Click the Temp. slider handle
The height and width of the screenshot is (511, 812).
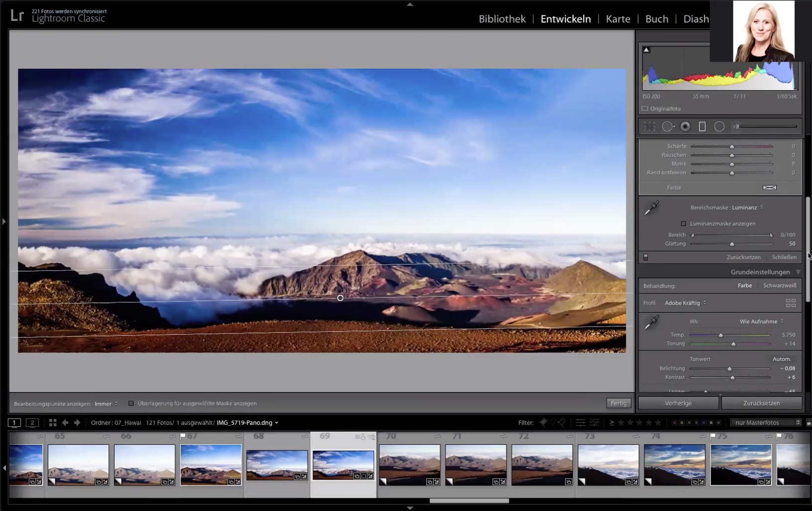click(x=720, y=335)
